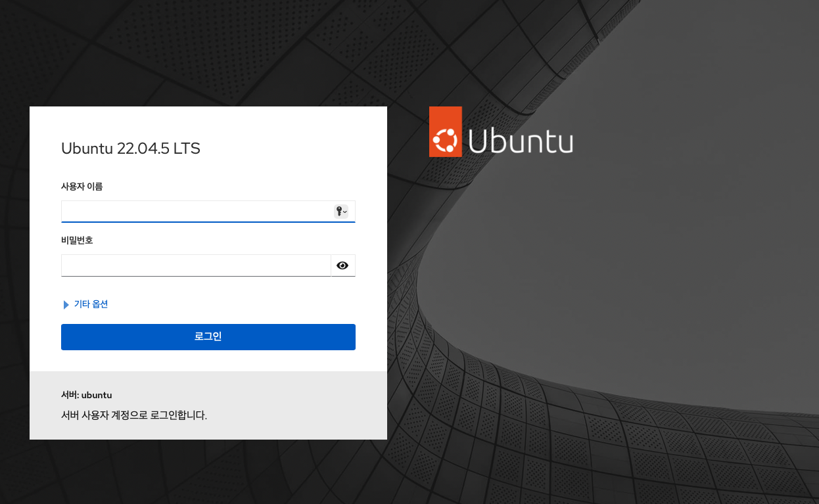The height and width of the screenshot is (504, 819).
Task: Click the key icon in the username field
Action: [x=339, y=211]
